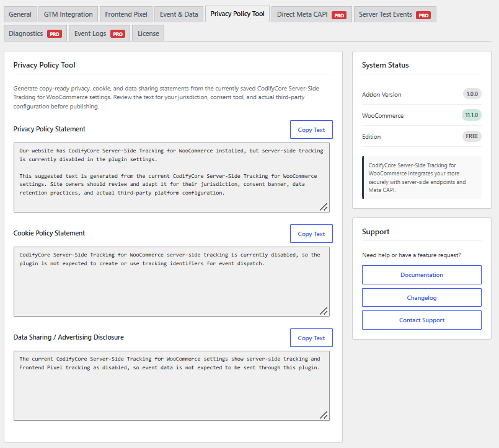Click the Contact Support button

click(x=422, y=320)
